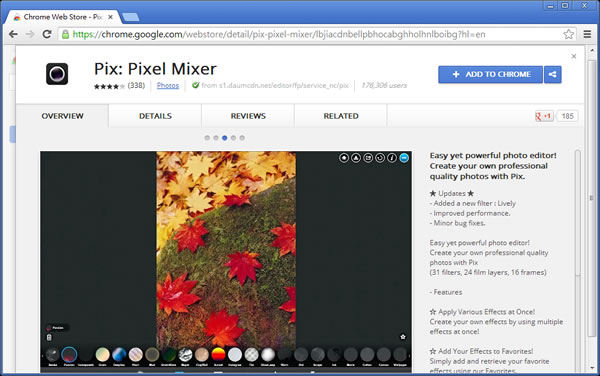600x376 pixels.
Task: Select the second screenshot carousel dot
Action: tap(216, 138)
